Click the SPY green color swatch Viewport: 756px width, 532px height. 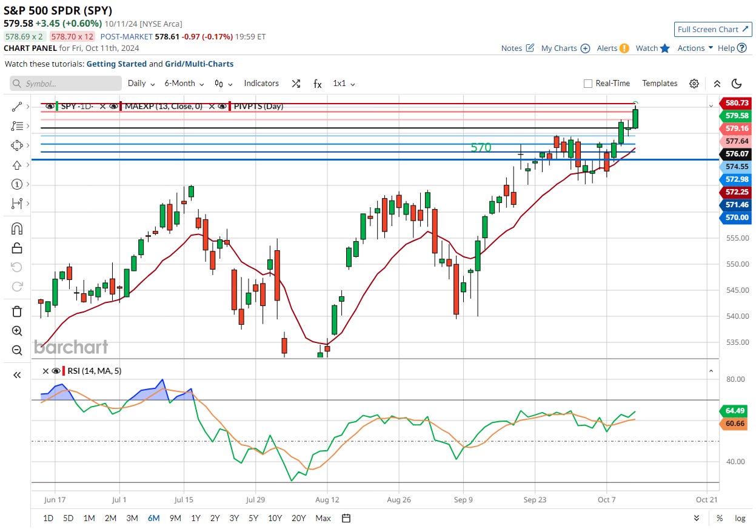click(x=57, y=106)
